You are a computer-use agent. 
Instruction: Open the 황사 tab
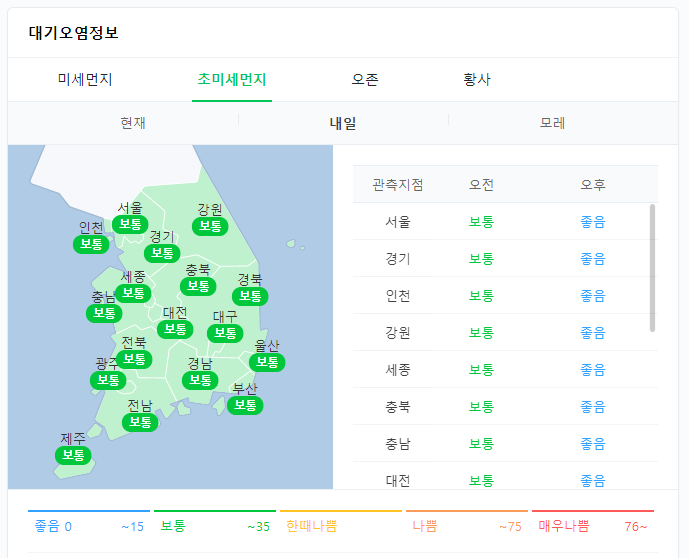click(x=477, y=80)
